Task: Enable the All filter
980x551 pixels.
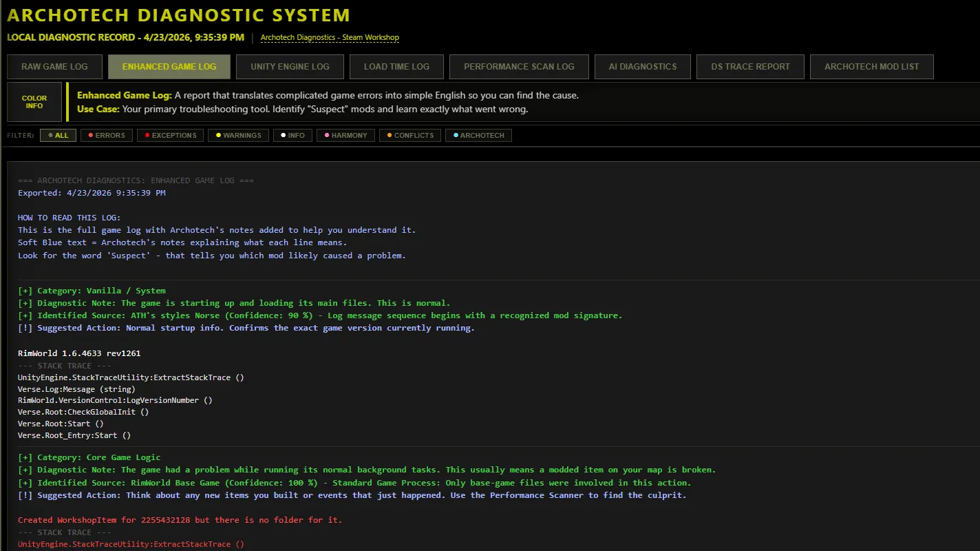Action: tap(58, 136)
